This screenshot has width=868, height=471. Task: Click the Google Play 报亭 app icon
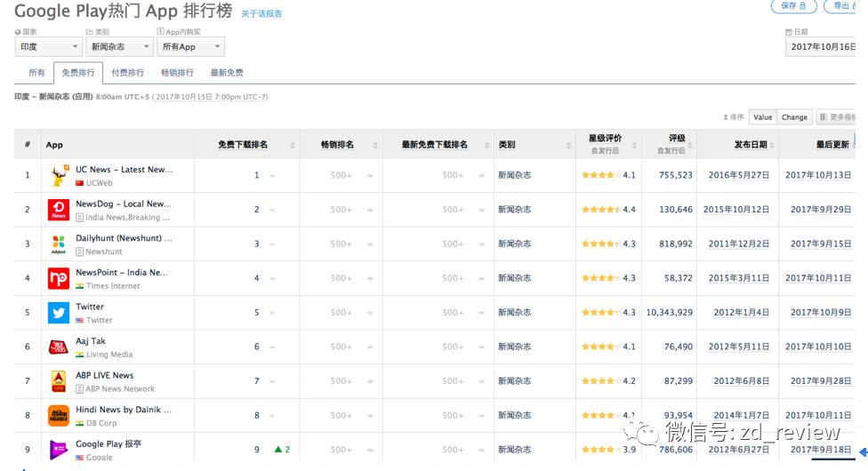click(x=59, y=450)
